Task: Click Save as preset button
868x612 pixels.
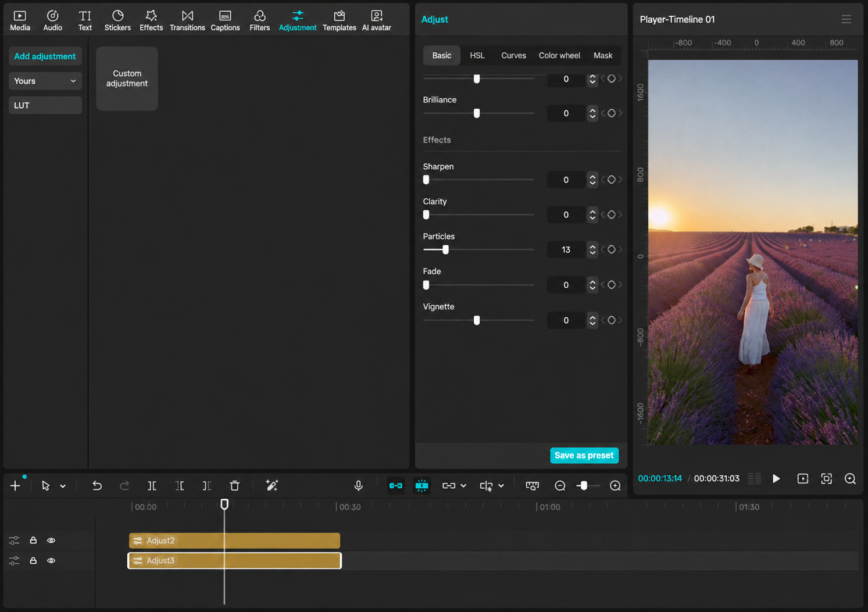Action: [584, 455]
